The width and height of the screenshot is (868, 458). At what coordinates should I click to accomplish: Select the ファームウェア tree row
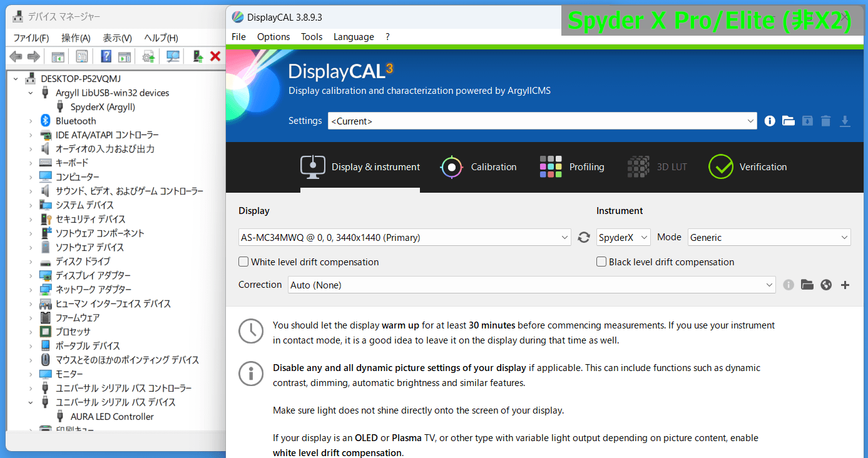(77, 318)
